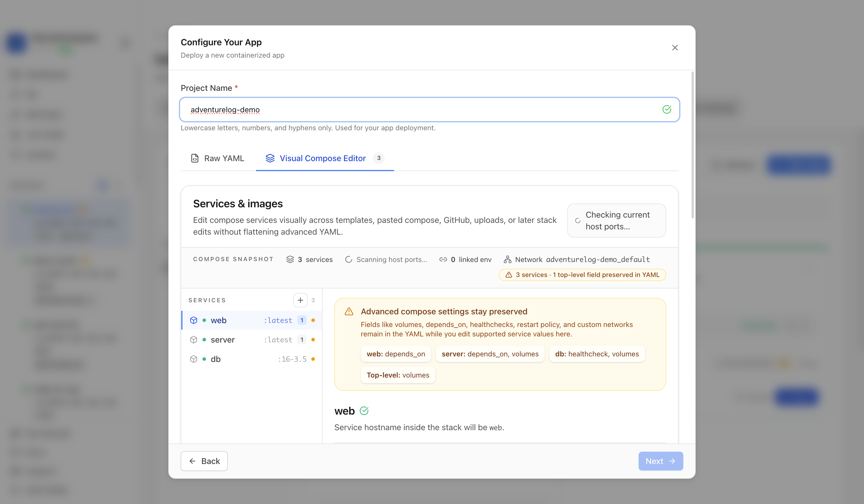Select the db service row

click(251, 359)
